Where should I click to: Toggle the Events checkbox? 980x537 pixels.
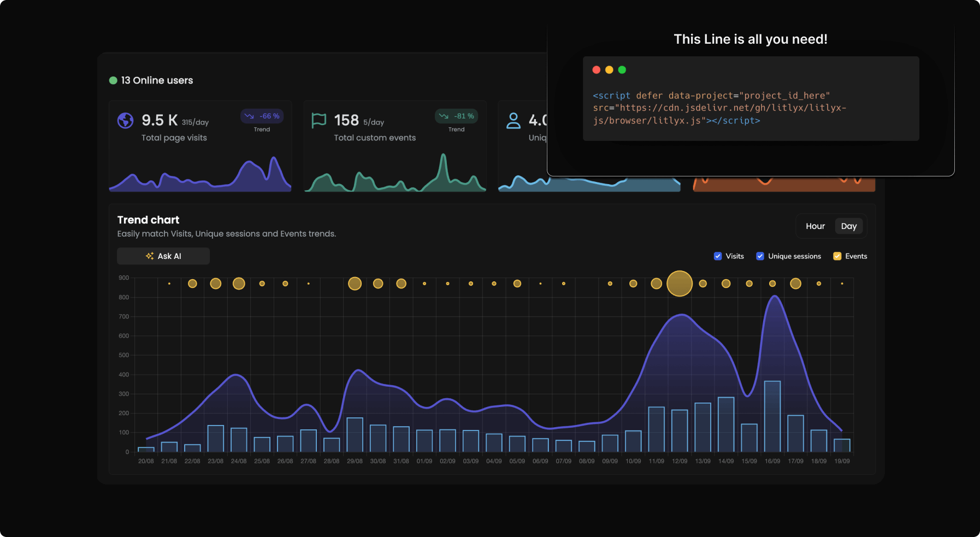[x=837, y=256]
